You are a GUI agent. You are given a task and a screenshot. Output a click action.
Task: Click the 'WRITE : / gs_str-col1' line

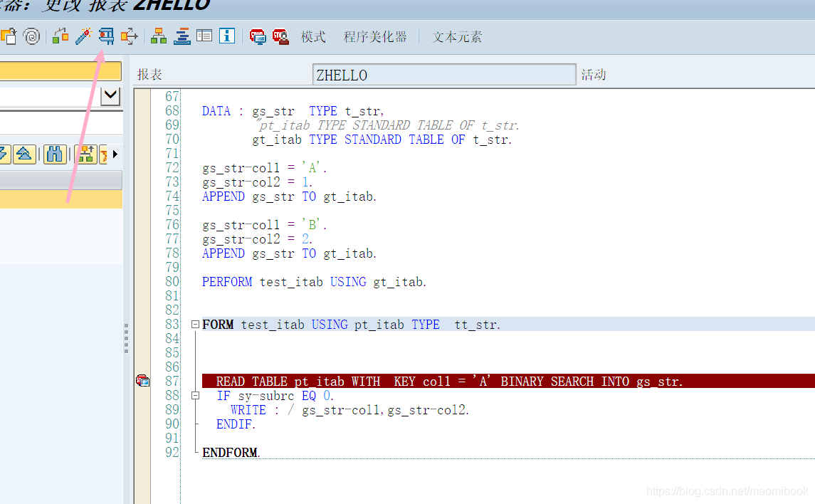[x=349, y=410]
